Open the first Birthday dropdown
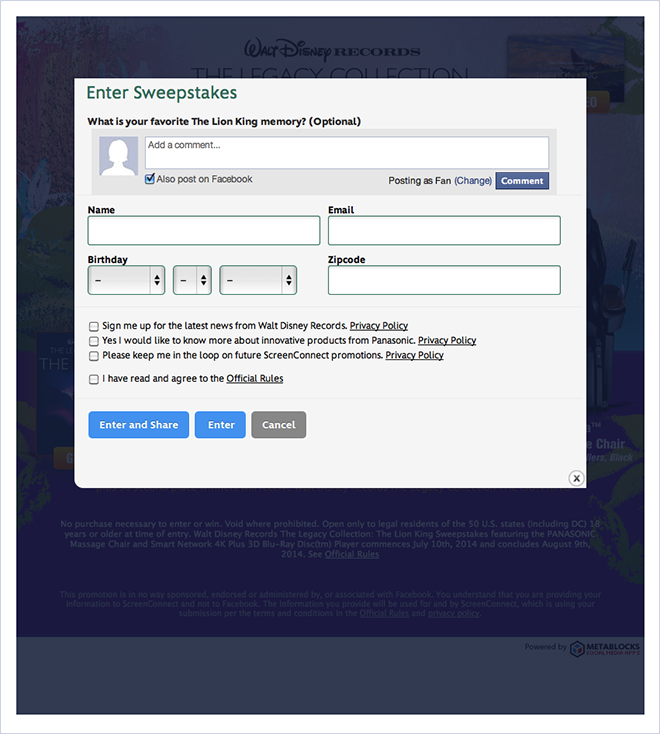This screenshot has width=660, height=734. (x=126, y=280)
